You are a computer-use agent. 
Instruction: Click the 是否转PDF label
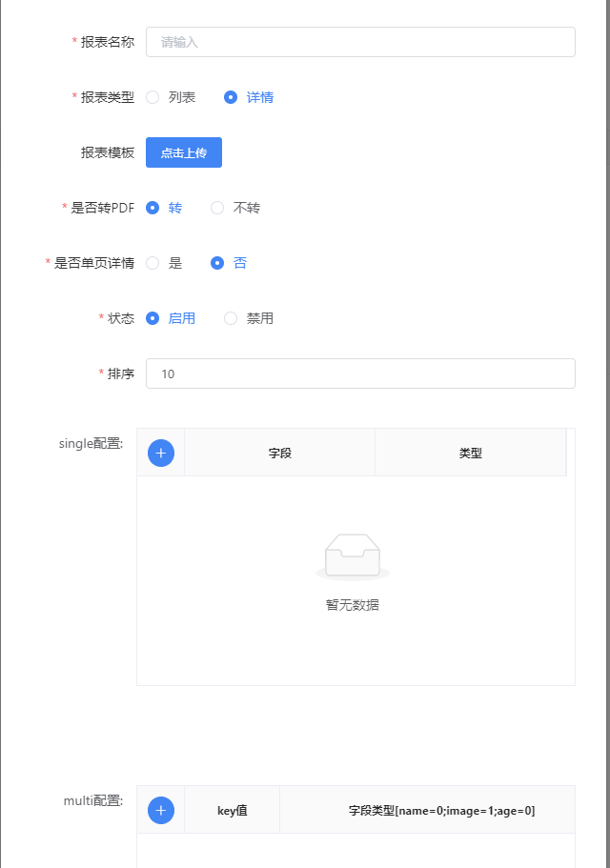coord(103,208)
